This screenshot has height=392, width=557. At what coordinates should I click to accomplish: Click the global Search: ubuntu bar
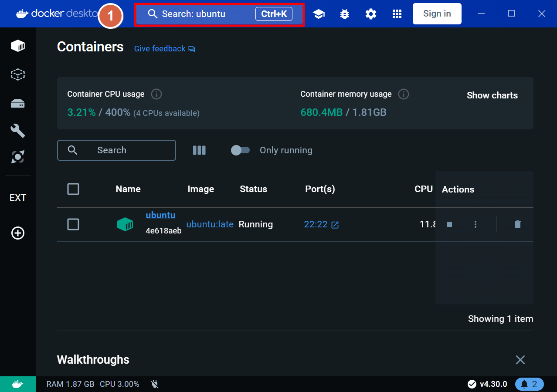pyautogui.click(x=219, y=14)
